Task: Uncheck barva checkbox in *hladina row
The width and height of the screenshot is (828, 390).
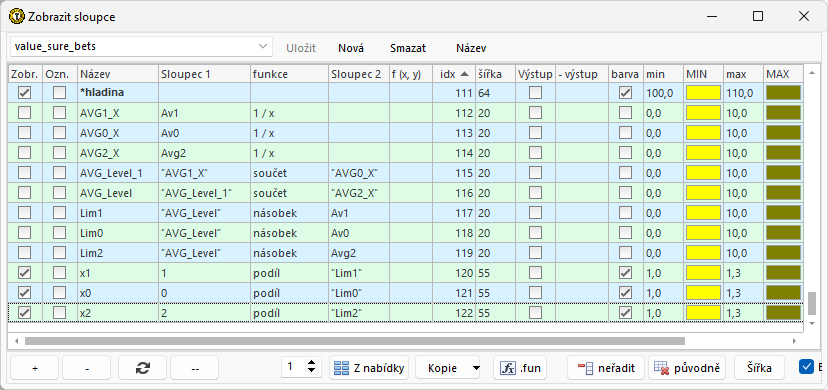Action: click(x=625, y=93)
